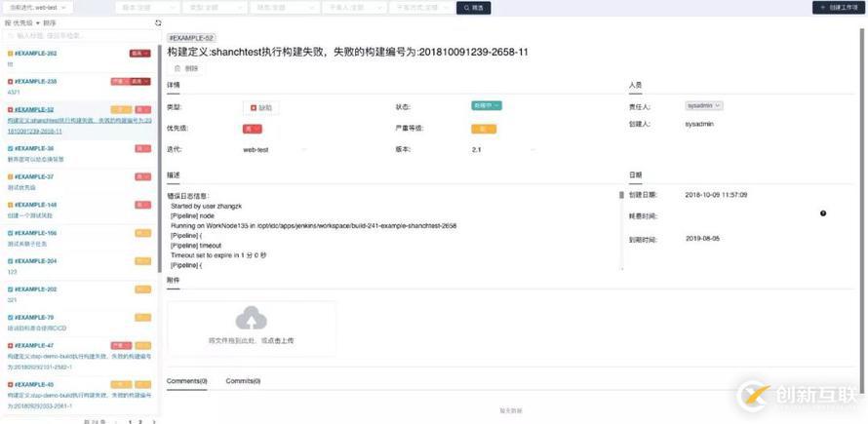This screenshot has width=868, height=424.
Task: Click the 删除 delete button under the title
Action: click(186, 68)
